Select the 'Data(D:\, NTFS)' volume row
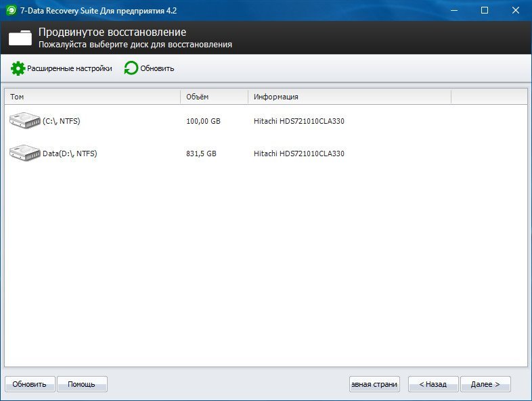532x401 pixels. 265,154
